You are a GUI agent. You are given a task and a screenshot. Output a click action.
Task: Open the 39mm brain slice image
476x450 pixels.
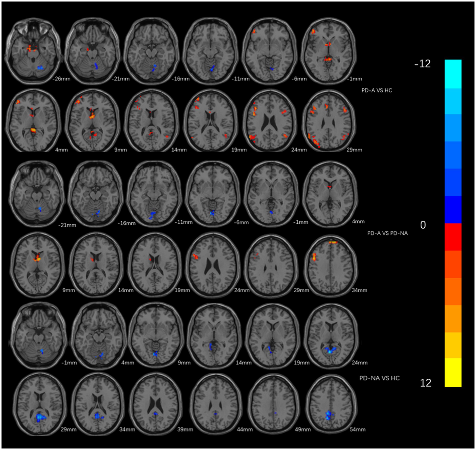coord(156,405)
